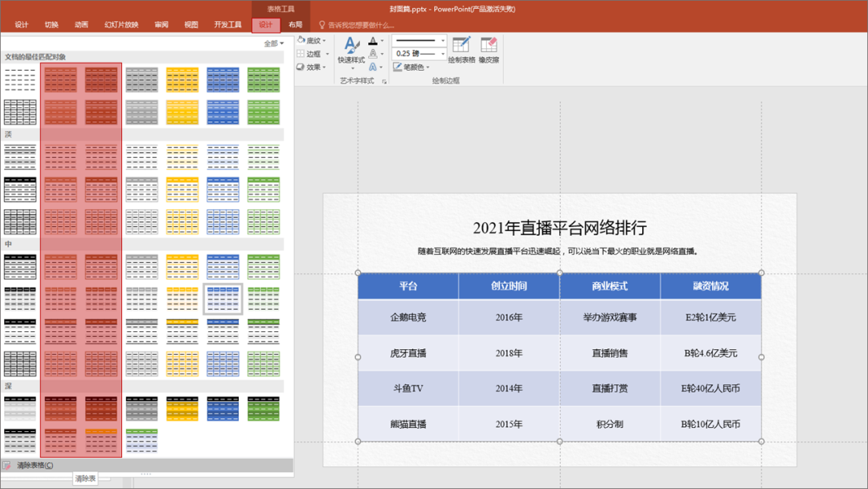The width and height of the screenshot is (868, 489).
Task: Expand the 边框 dropdown arrow
Action: pos(327,54)
